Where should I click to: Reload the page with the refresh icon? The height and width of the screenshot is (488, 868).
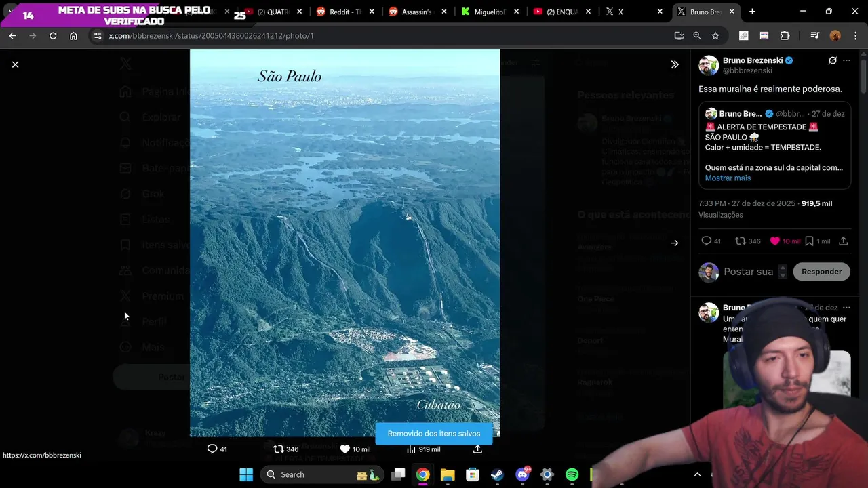click(53, 35)
